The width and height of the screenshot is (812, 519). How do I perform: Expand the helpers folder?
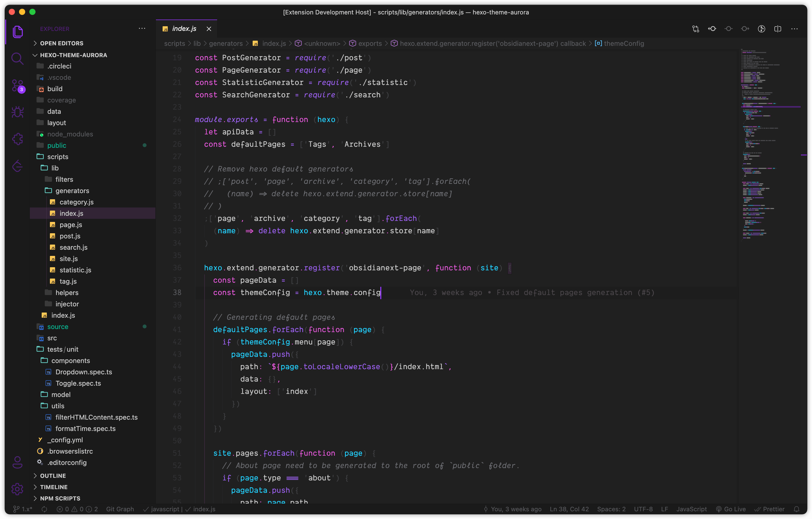93,292
